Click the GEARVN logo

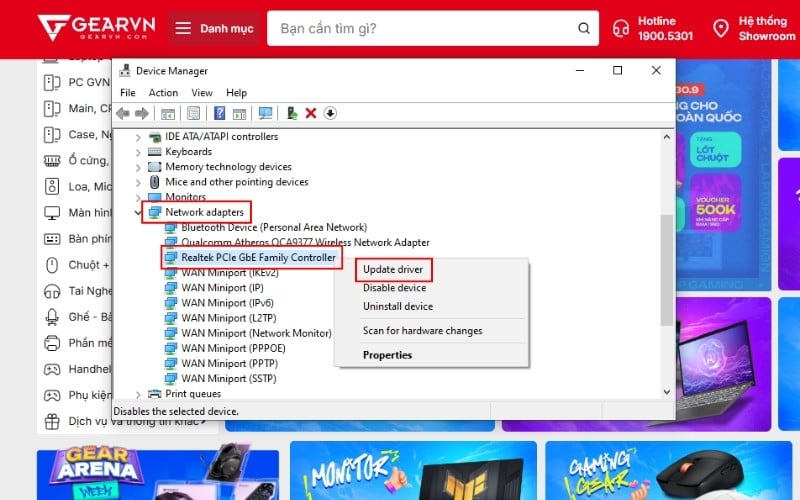[96, 29]
